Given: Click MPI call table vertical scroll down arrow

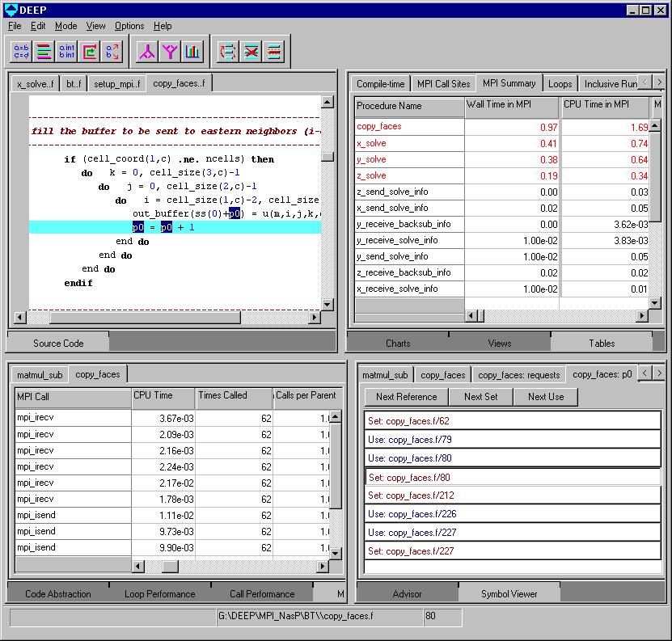Looking at the screenshot, I should pos(335,553).
